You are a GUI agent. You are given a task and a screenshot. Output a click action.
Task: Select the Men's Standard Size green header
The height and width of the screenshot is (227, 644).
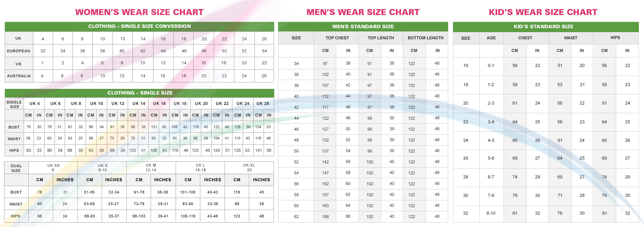click(363, 27)
